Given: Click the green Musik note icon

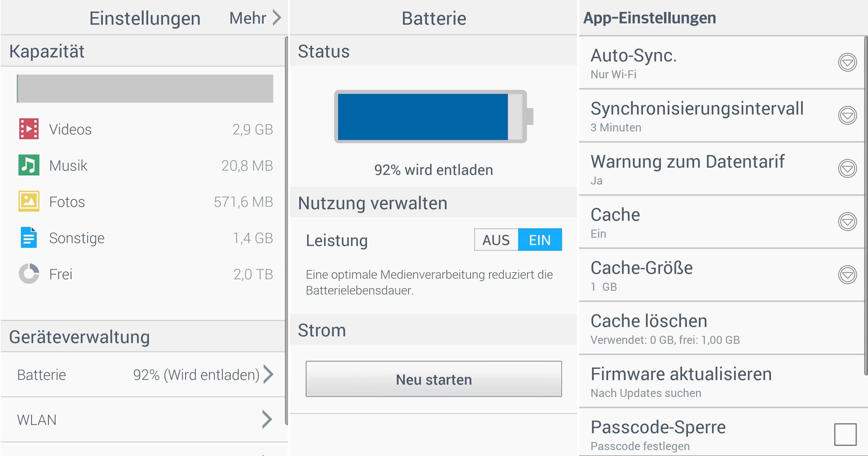Looking at the screenshot, I should click(x=29, y=165).
